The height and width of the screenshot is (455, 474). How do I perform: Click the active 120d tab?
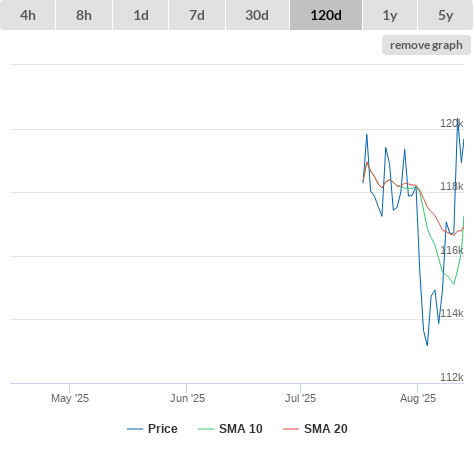(326, 15)
